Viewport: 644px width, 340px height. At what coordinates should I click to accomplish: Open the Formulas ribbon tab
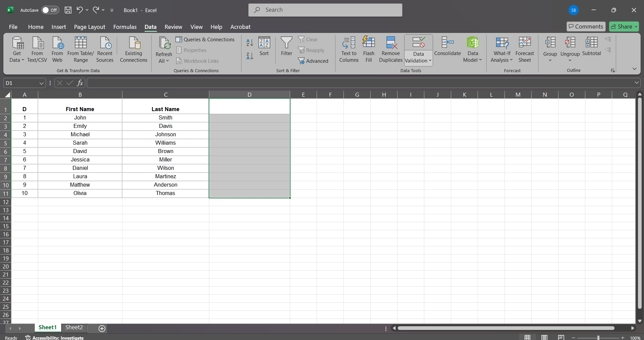(x=125, y=27)
